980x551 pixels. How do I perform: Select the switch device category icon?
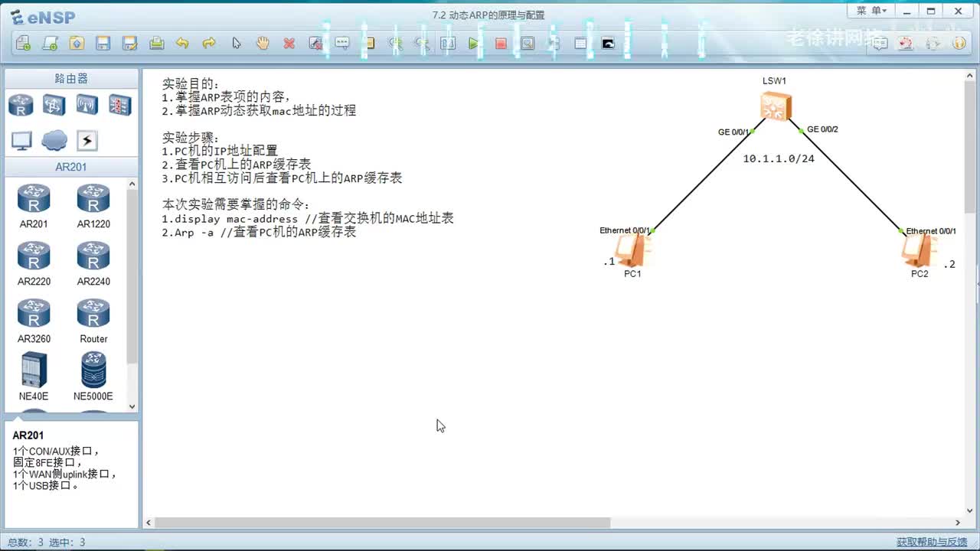(54, 105)
